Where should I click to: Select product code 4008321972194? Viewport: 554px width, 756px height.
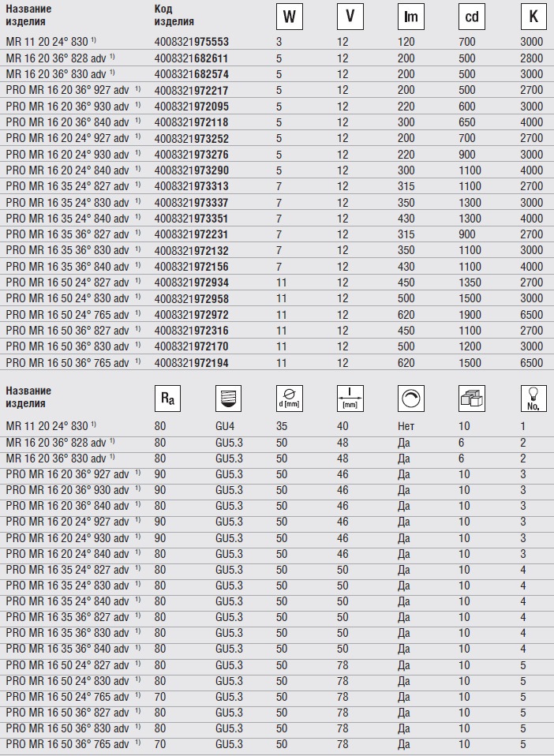tap(191, 362)
